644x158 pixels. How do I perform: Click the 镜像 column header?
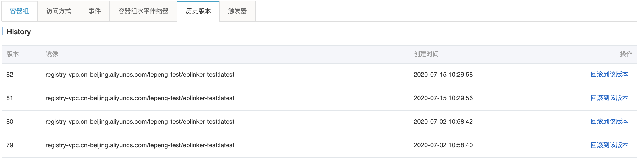point(52,54)
